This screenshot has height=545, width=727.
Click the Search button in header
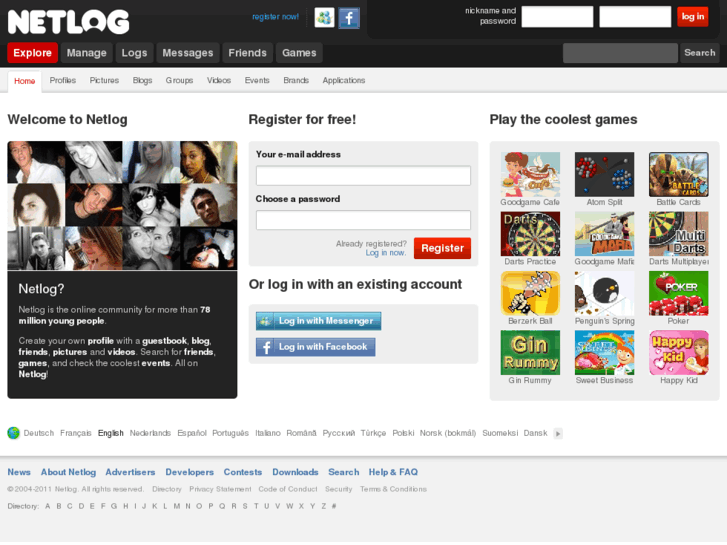[700, 53]
